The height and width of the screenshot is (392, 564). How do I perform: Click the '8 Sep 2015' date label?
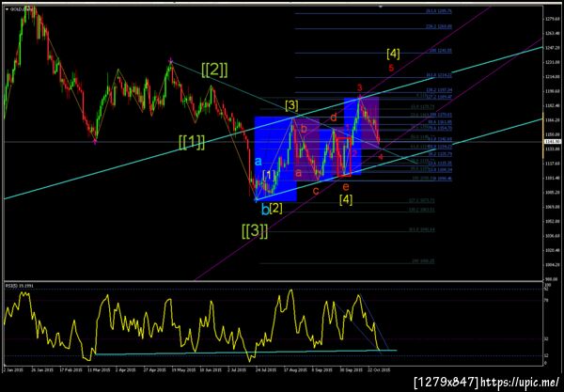click(321, 369)
